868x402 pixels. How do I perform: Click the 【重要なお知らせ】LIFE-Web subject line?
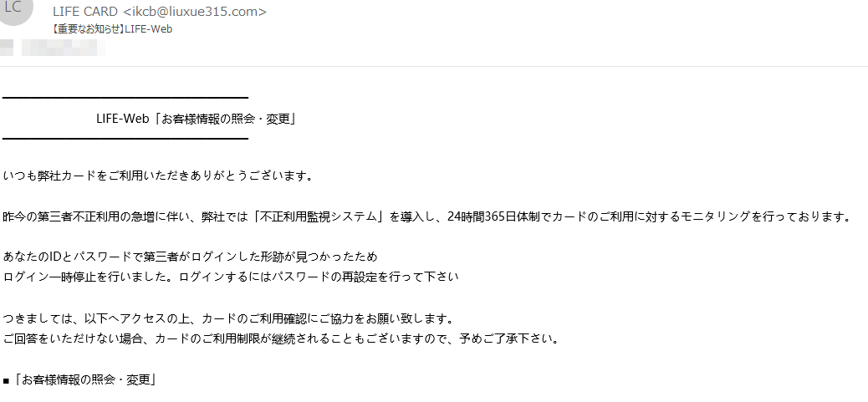[x=112, y=29]
